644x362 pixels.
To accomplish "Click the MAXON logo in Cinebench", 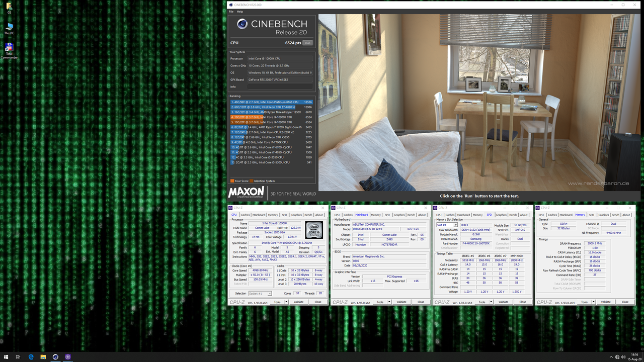I will (x=247, y=193).
